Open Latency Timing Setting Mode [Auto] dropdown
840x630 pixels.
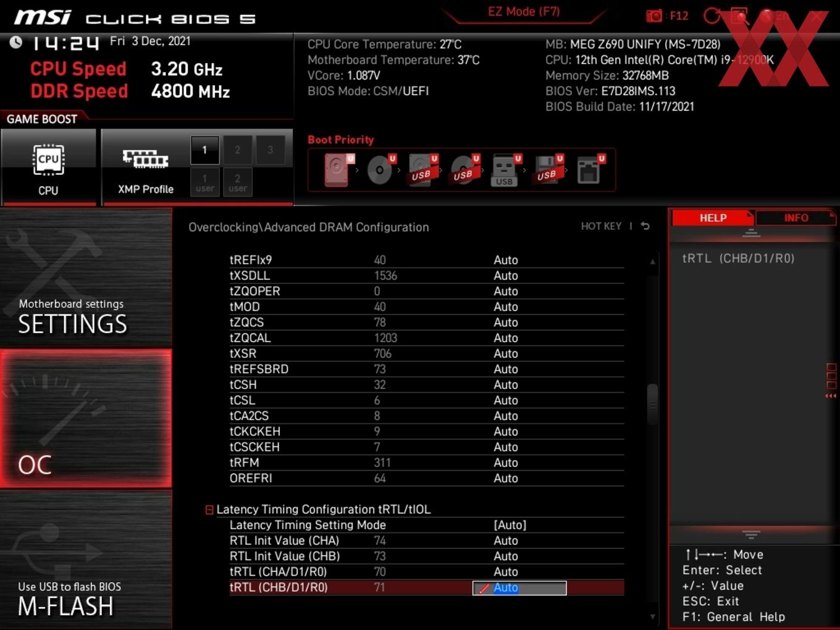pos(510,525)
